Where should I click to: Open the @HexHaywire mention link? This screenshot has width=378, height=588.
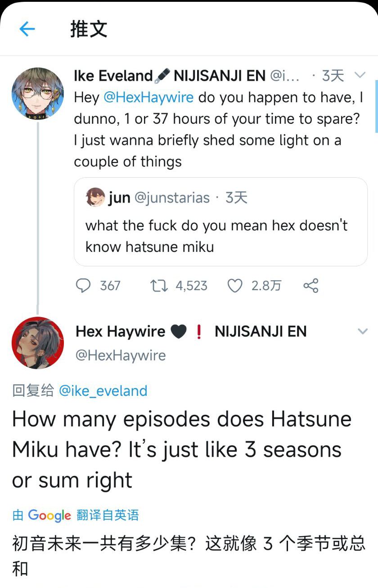click(x=148, y=97)
